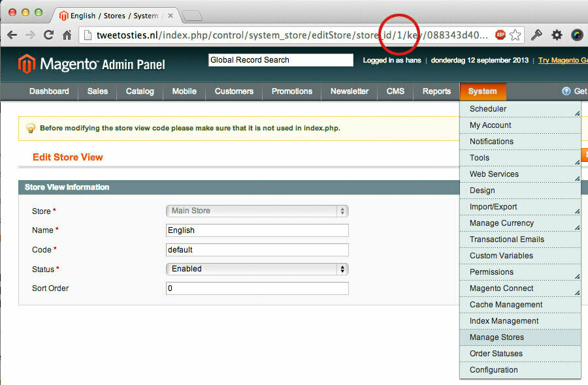588x385 pixels.
Task: Click the Adblock Plus icon in address bar
Action: click(x=500, y=35)
